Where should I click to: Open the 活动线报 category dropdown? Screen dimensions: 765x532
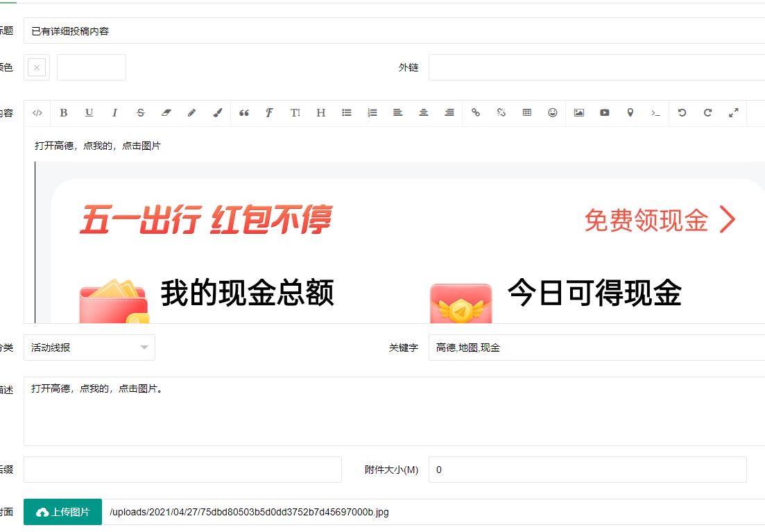tap(89, 347)
